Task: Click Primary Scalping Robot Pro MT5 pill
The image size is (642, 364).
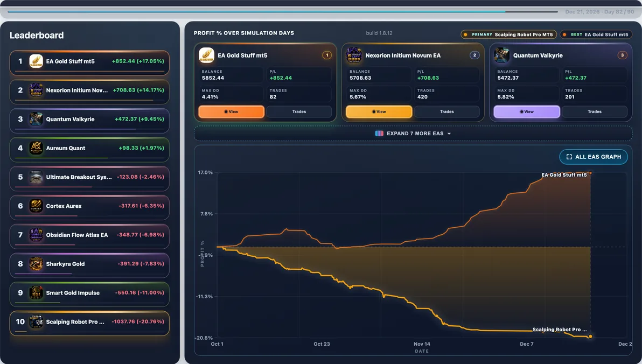Action: [x=508, y=34]
